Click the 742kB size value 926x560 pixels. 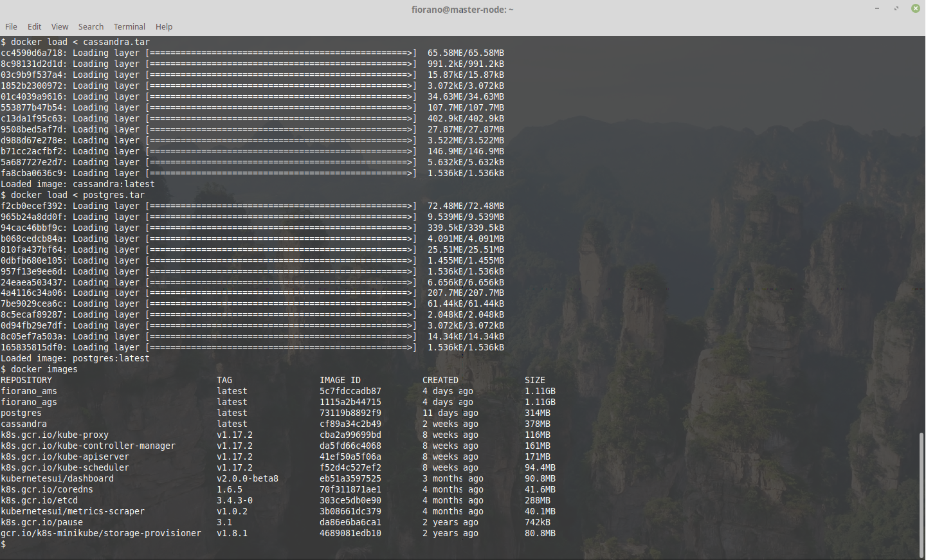click(x=538, y=522)
